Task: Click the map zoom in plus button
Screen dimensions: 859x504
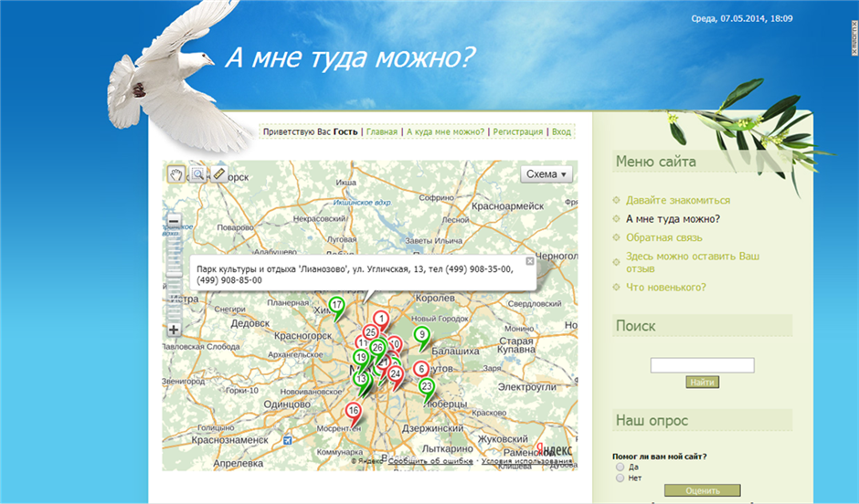Action: pyautogui.click(x=174, y=330)
